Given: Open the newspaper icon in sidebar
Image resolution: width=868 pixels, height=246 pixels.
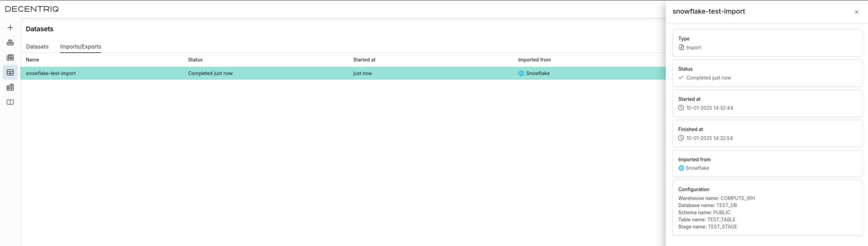Looking at the screenshot, I should tap(10, 57).
